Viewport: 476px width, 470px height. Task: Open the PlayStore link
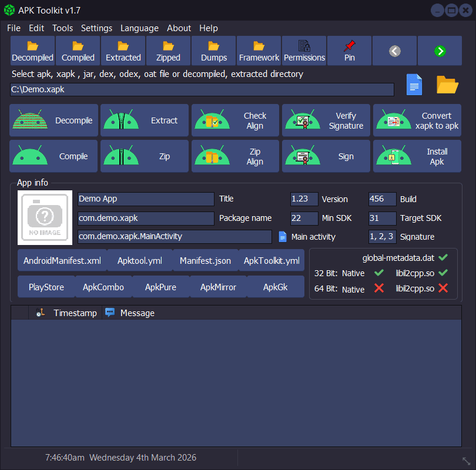(46, 287)
